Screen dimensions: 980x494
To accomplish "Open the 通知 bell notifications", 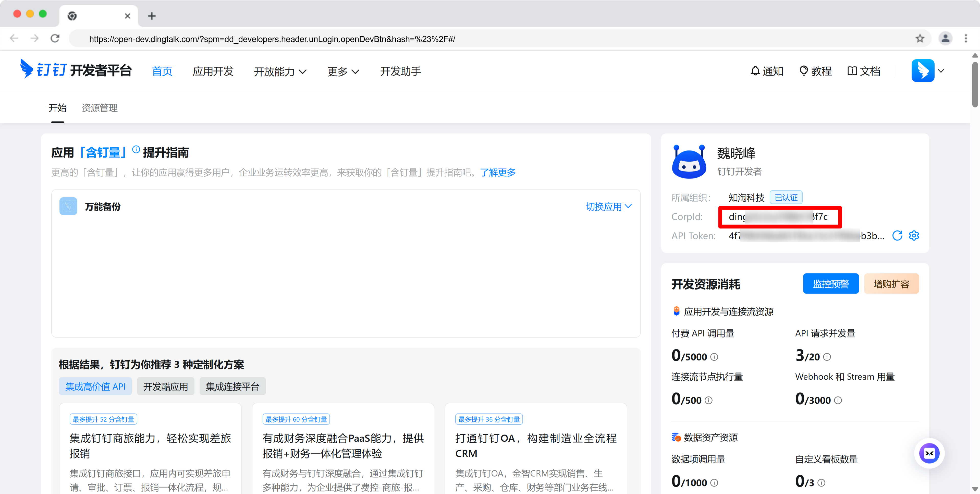I will click(767, 71).
